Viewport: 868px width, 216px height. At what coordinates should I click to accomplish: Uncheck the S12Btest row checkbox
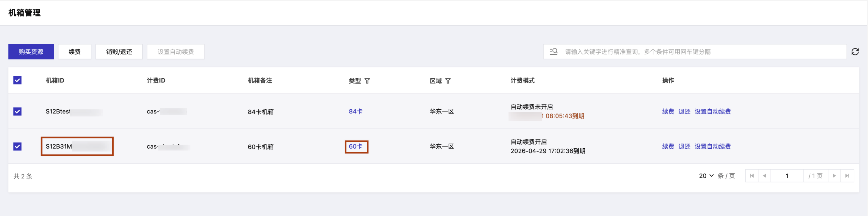coord(17,111)
